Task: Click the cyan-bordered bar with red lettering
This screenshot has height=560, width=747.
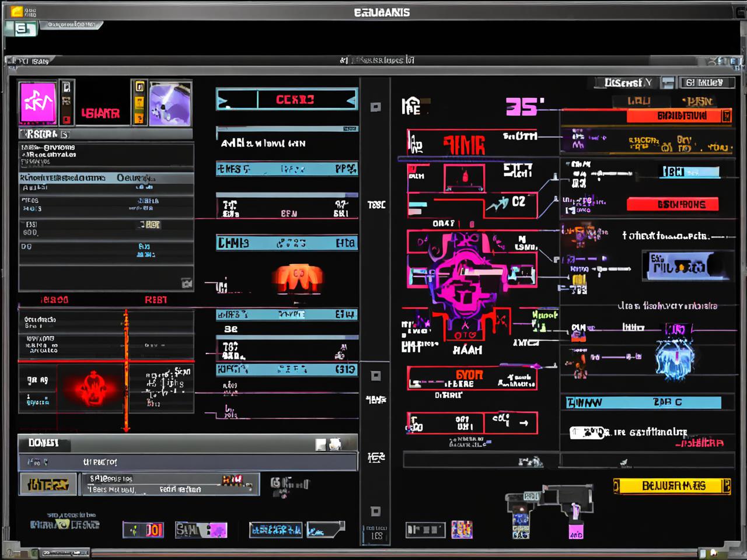Action: [287, 100]
